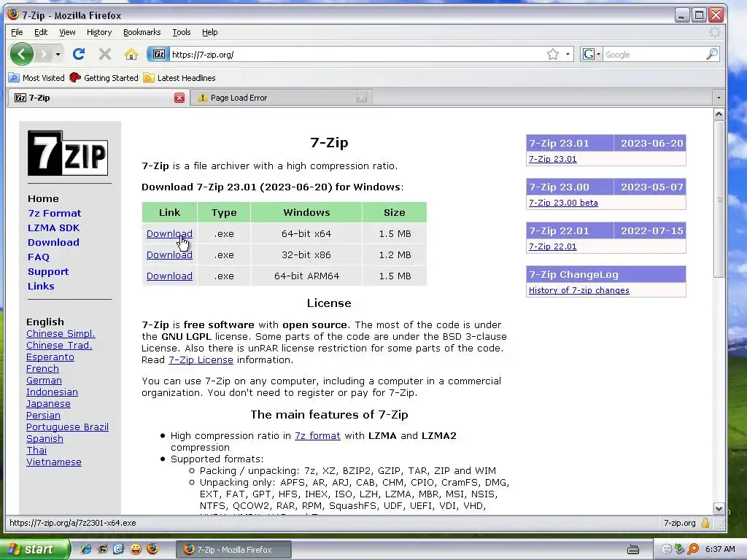
Task: Click the orange magnifier system tray icon
Action: [x=693, y=549]
